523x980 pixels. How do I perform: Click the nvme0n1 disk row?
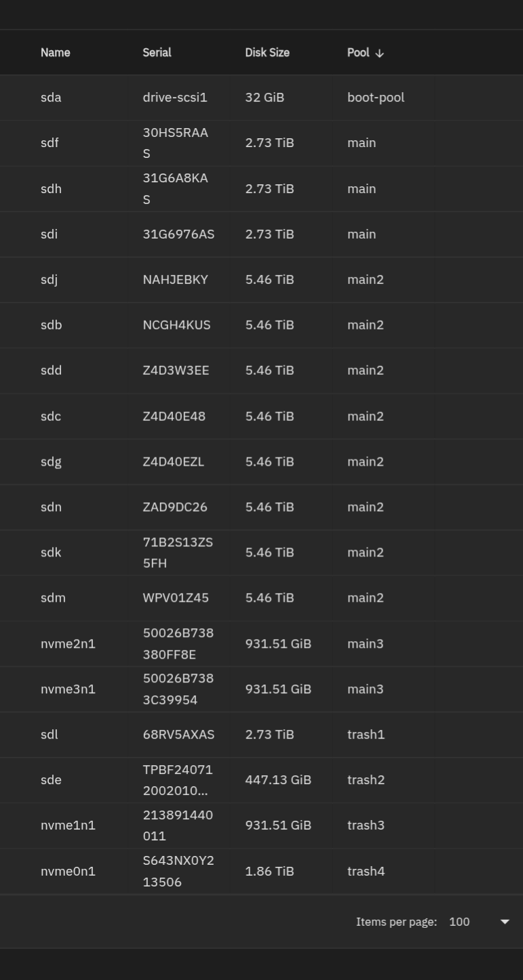click(68, 872)
